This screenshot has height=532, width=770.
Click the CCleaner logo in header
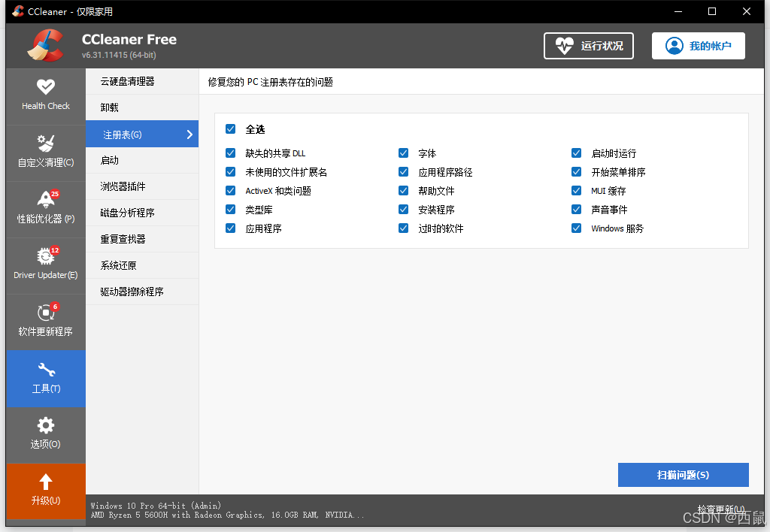coord(46,46)
